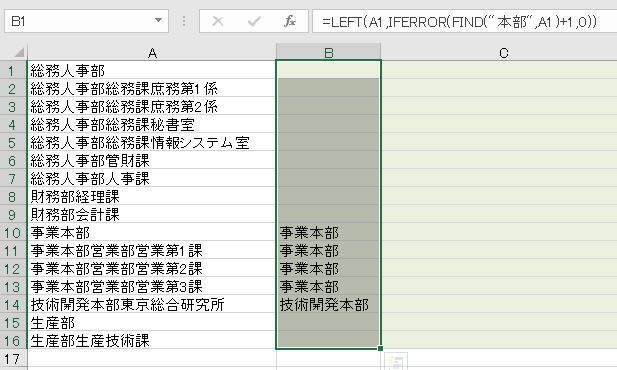Screen dimensions: 617x370
Task: Click cell A1 with 総務人事部
Action: point(152,70)
